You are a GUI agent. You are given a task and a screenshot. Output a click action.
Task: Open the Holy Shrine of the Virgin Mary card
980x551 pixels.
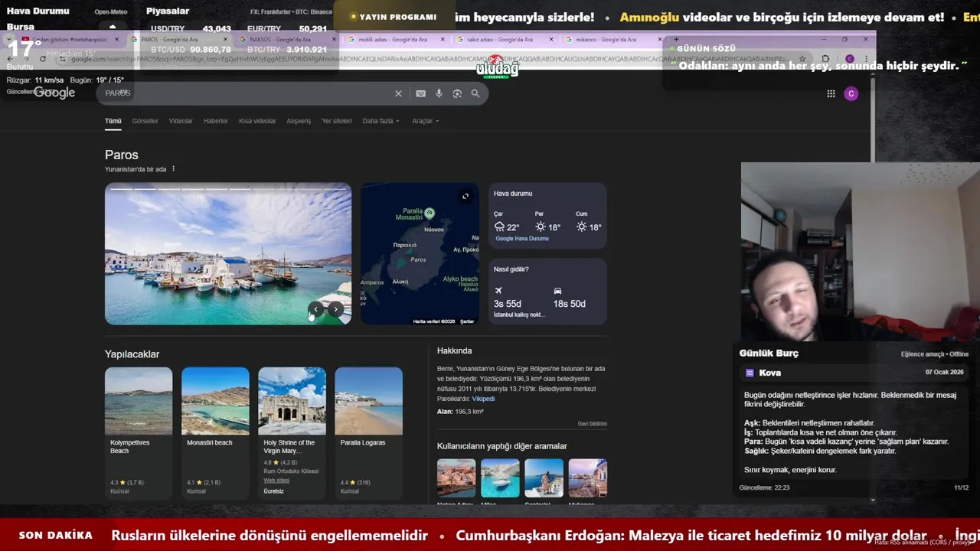(292, 432)
